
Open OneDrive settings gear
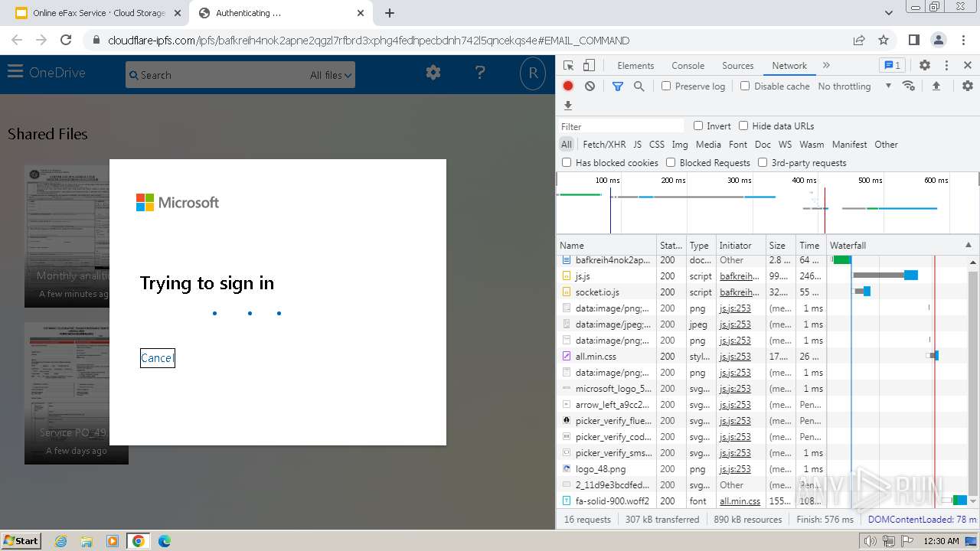433,73
